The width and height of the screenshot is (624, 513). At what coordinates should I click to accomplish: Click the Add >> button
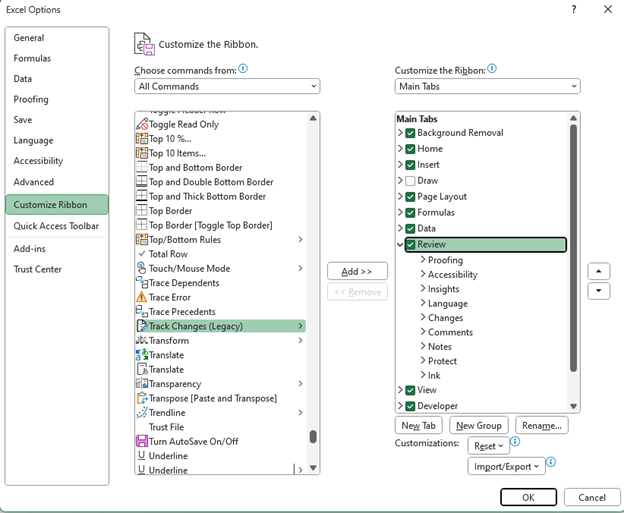tap(357, 271)
